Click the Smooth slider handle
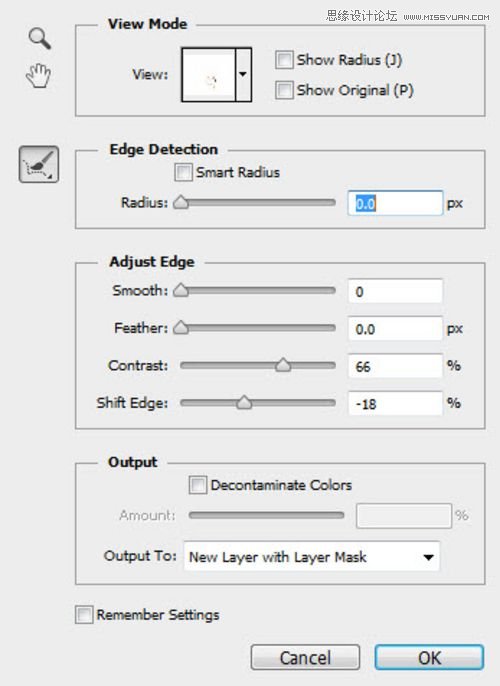This screenshot has width=500, height=686. 181,290
